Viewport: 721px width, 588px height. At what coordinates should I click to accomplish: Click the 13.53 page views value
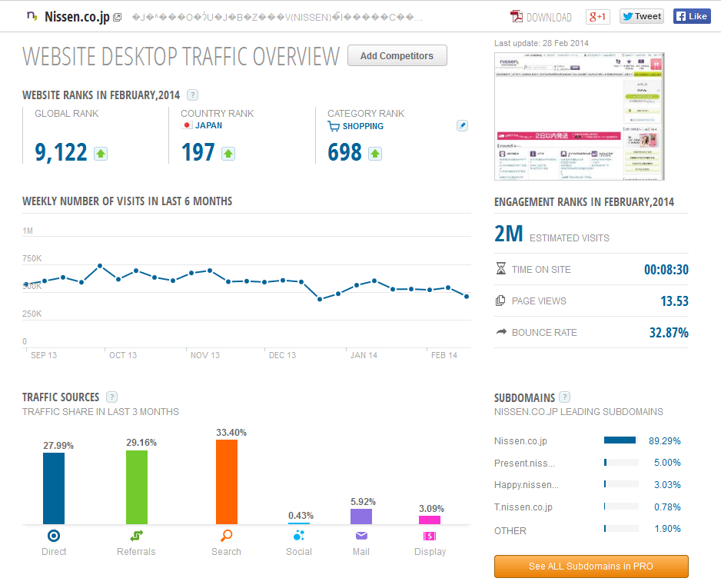675,301
